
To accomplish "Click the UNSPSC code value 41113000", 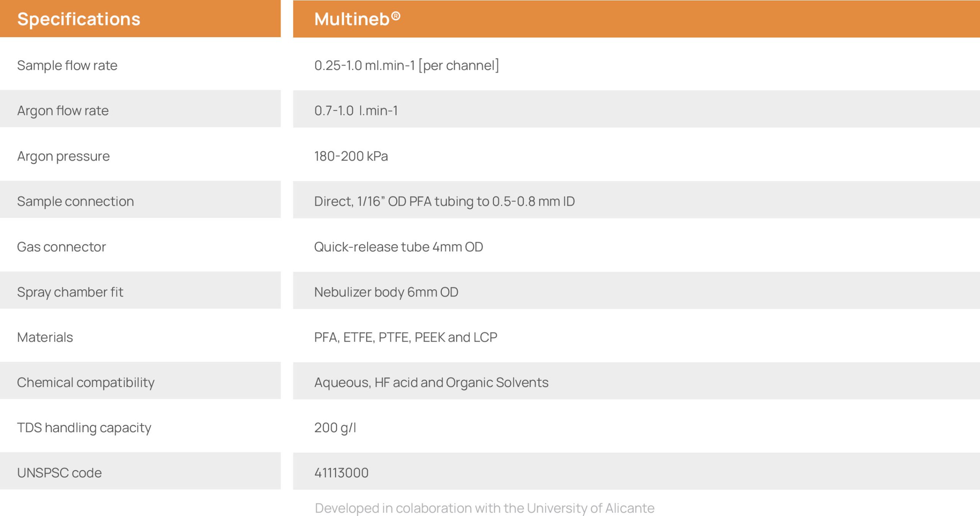I will point(341,473).
